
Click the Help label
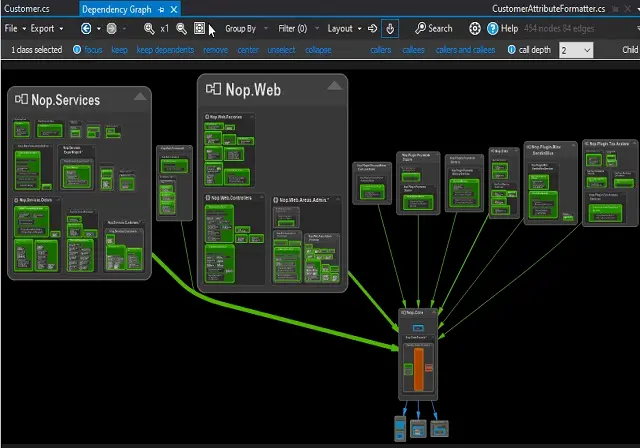(509, 29)
